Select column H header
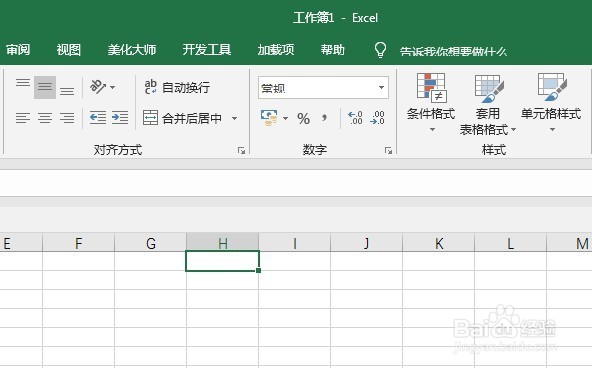The width and height of the screenshot is (592, 368). click(223, 243)
